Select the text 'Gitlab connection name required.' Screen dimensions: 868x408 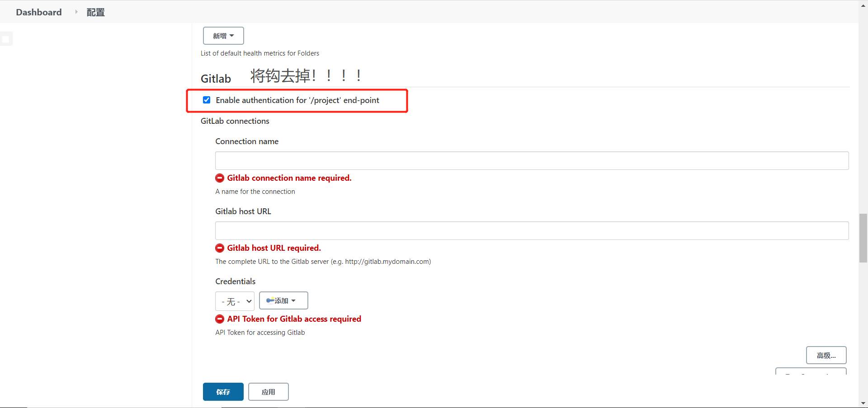pyautogui.click(x=289, y=178)
